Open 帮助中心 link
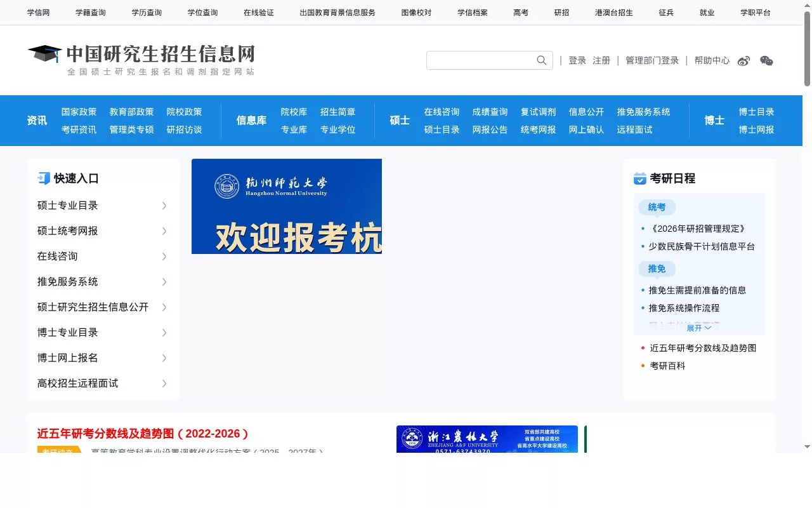The height and width of the screenshot is (508, 812). click(x=712, y=60)
